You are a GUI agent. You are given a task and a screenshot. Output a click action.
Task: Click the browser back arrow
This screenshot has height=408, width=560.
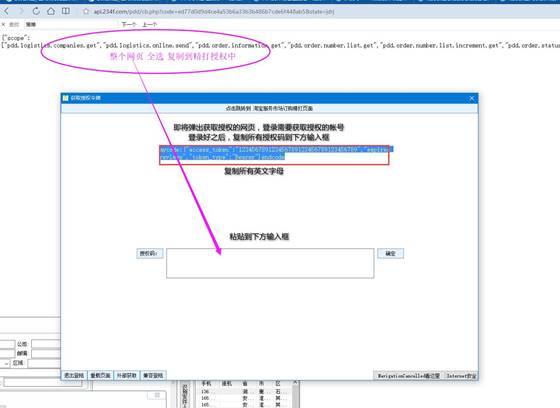click(6, 11)
